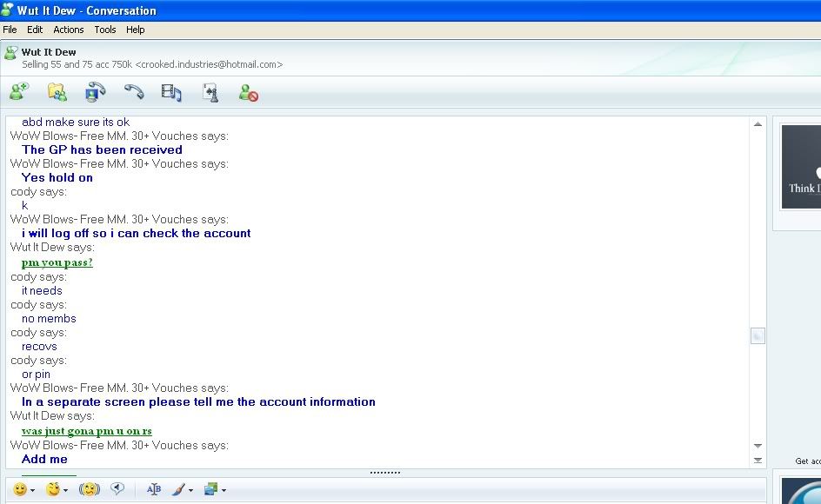Click the 'abd make sure its ok' message
Viewport: 821px width, 504px height.
click(x=76, y=122)
